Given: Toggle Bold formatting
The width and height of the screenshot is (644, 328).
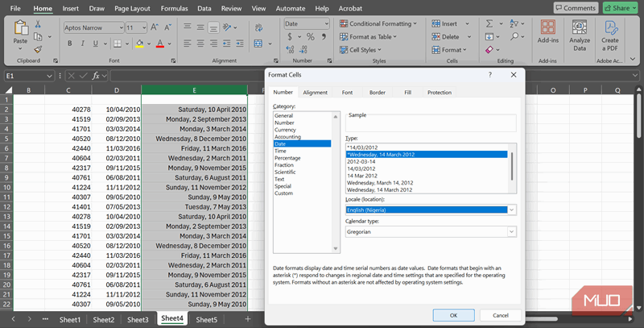Looking at the screenshot, I should [x=69, y=44].
